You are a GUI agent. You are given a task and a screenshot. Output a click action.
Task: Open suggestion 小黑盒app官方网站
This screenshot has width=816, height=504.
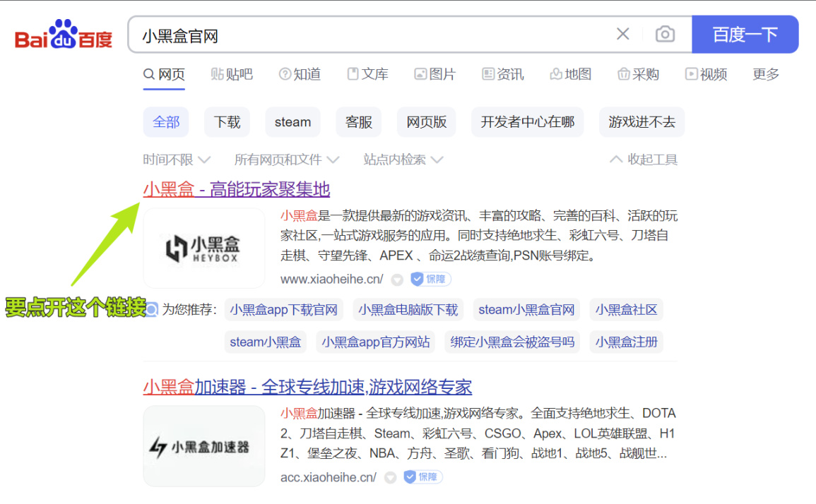[x=376, y=342]
